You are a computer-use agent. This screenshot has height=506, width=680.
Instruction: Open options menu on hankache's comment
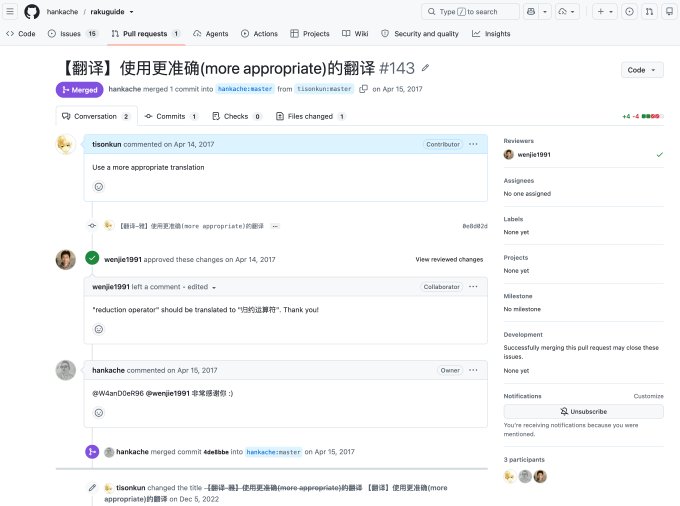(x=473, y=370)
